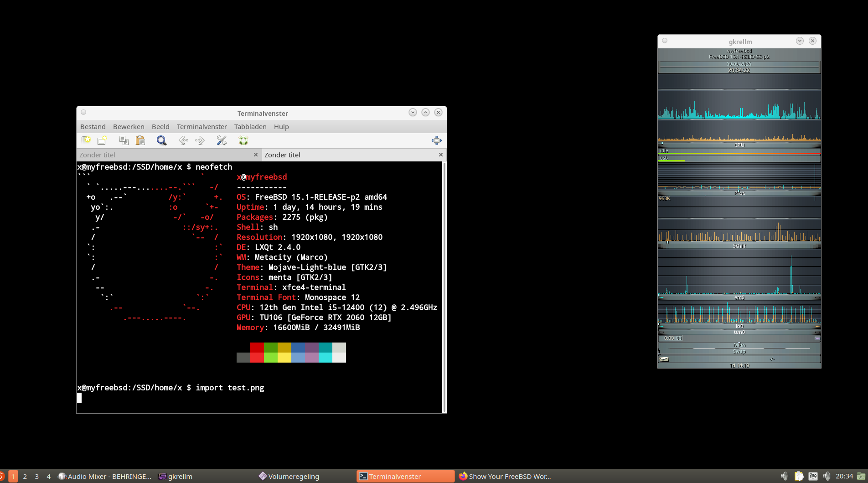Click the bright yellow neofetch color block
The width and height of the screenshot is (868, 483).
(284, 358)
